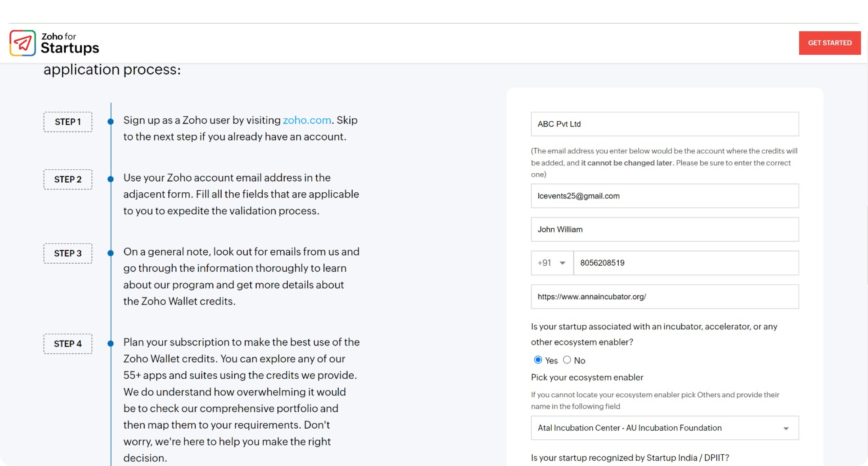Viewport: 868px width, 466px height.
Task: Click the STEP 1 label
Action: point(68,122)
